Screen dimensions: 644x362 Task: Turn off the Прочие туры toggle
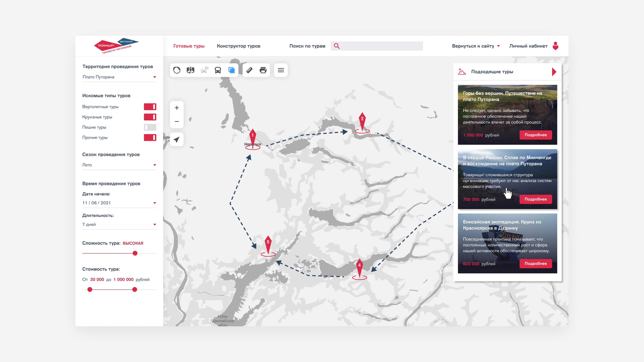[x=150, y=137]
